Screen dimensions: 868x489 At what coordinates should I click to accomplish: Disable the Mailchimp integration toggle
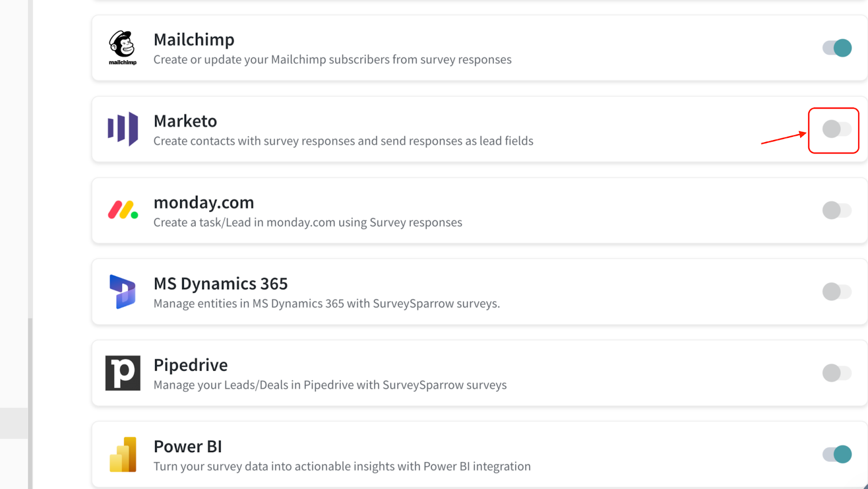[x=837, y=48]
